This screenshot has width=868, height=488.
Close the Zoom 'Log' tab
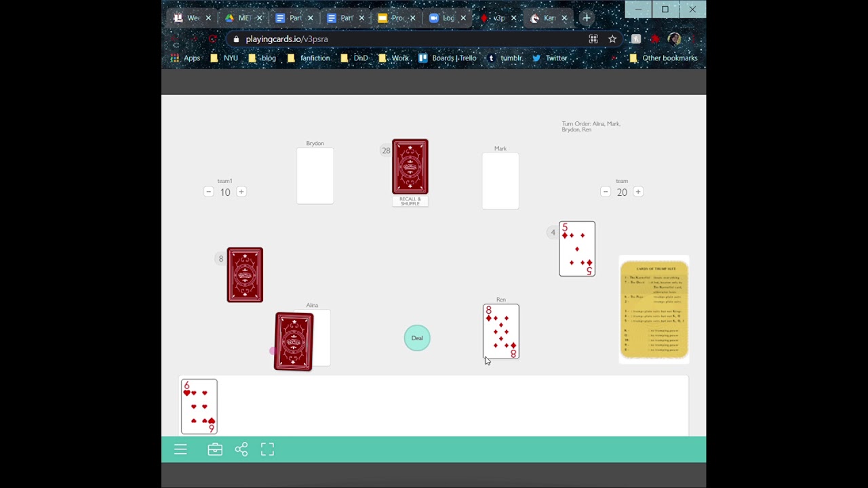[463, 18]
